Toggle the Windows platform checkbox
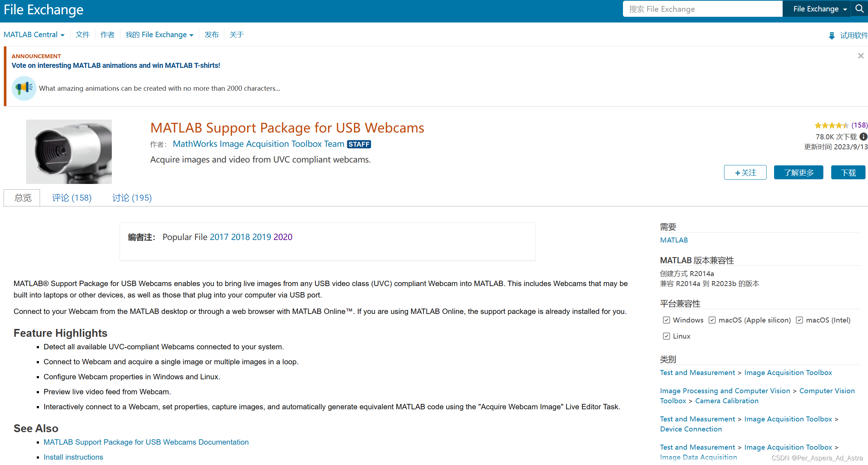 tap(666, 320)
